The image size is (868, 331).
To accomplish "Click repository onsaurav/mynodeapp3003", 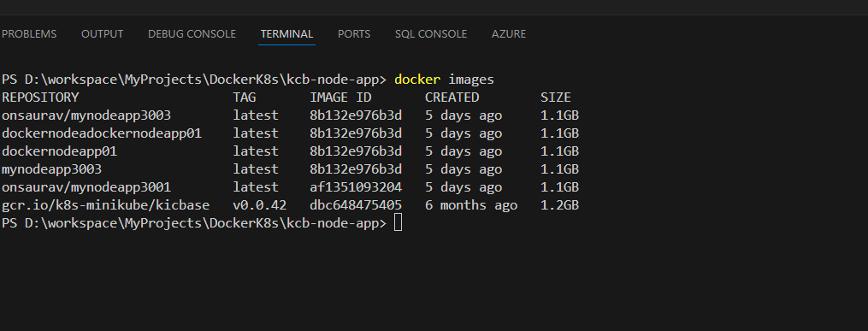I will pos(86,115).
